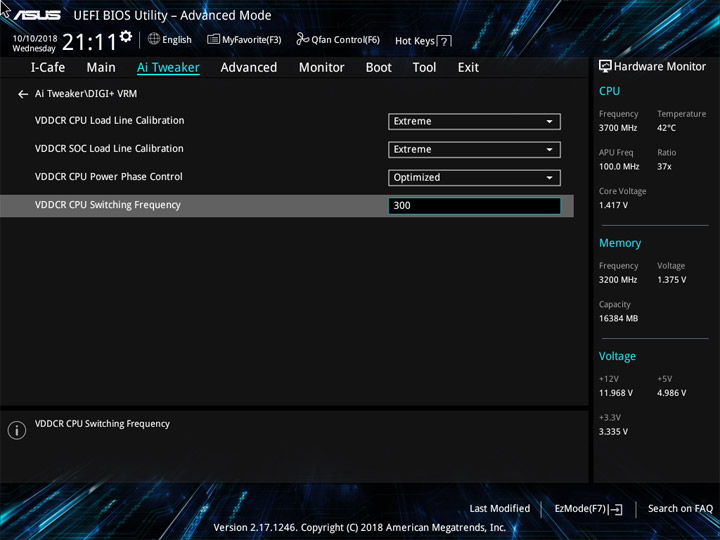The image size is (720, 540).
Task: Open the Monitor tab
Action: click(x=321, y=68)
